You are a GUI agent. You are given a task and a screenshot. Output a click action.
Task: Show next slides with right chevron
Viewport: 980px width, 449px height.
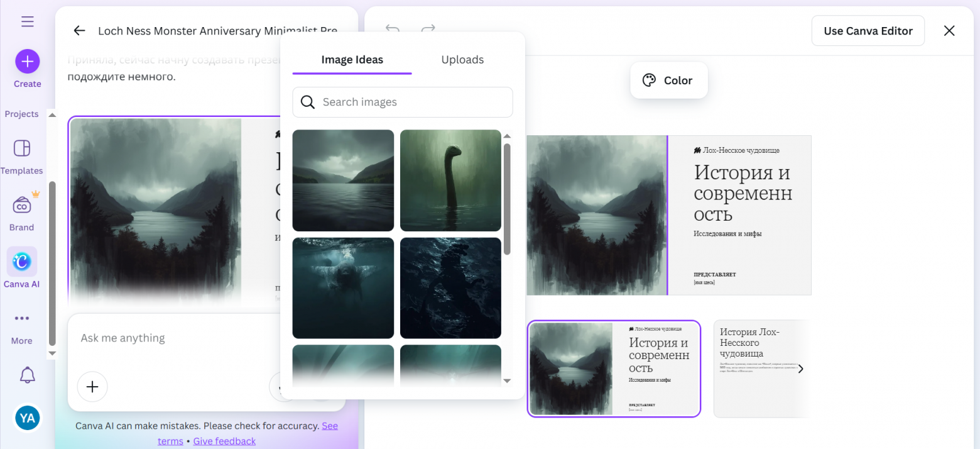coord(800,369)
